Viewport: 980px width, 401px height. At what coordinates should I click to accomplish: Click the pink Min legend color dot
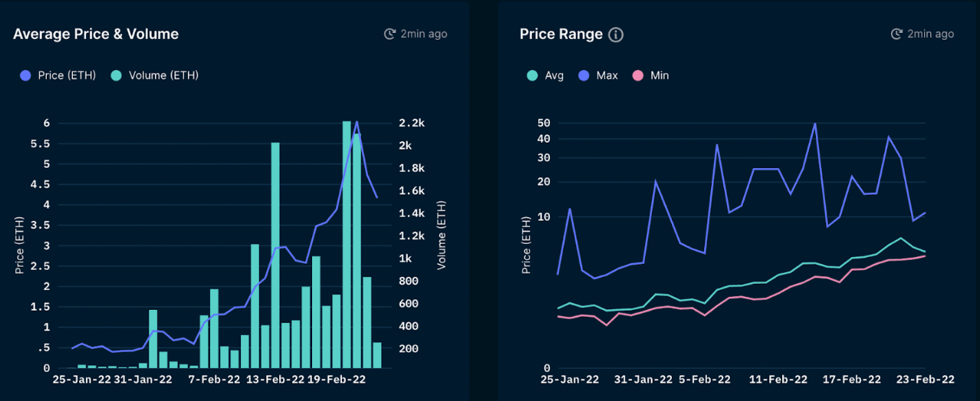click(x=636, y=75)
